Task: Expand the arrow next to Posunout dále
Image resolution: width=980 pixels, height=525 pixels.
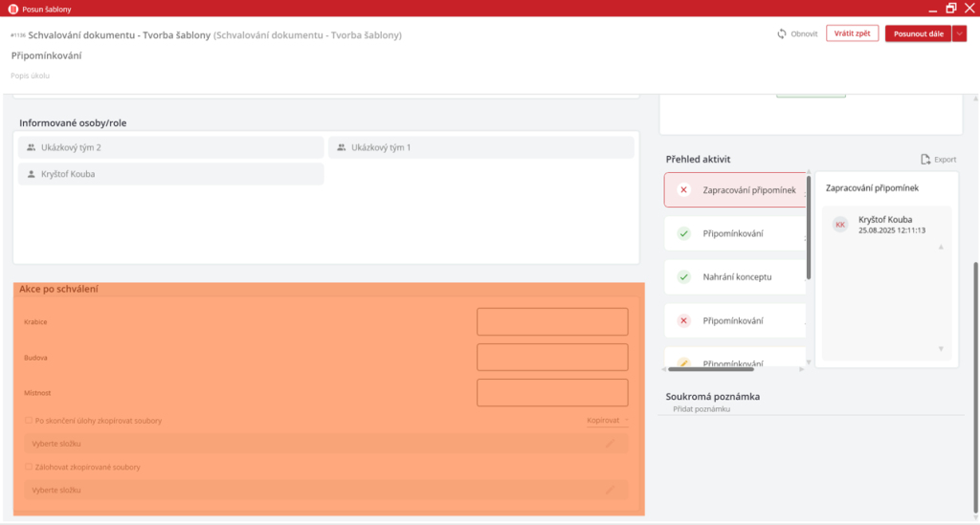Action: (960, 33)
